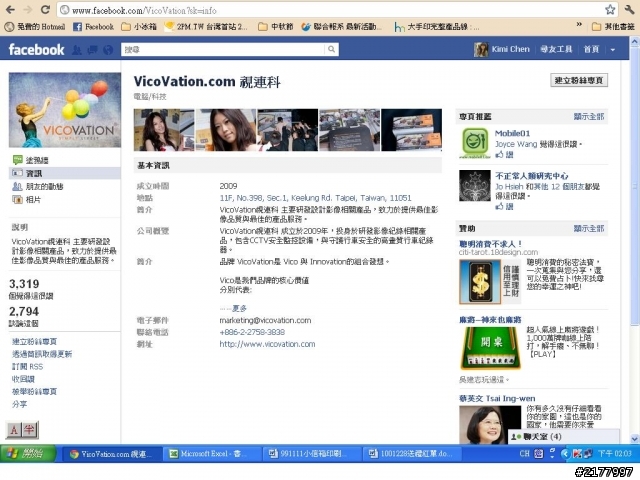
Task: Open the account dropdown arrow in Facebook header
Action: (x=613, y=50)
